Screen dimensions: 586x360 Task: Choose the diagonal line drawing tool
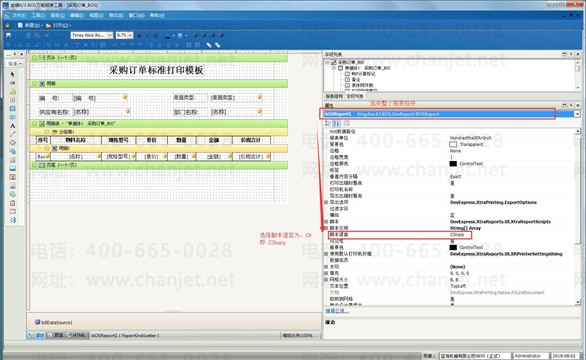(12, 134)
